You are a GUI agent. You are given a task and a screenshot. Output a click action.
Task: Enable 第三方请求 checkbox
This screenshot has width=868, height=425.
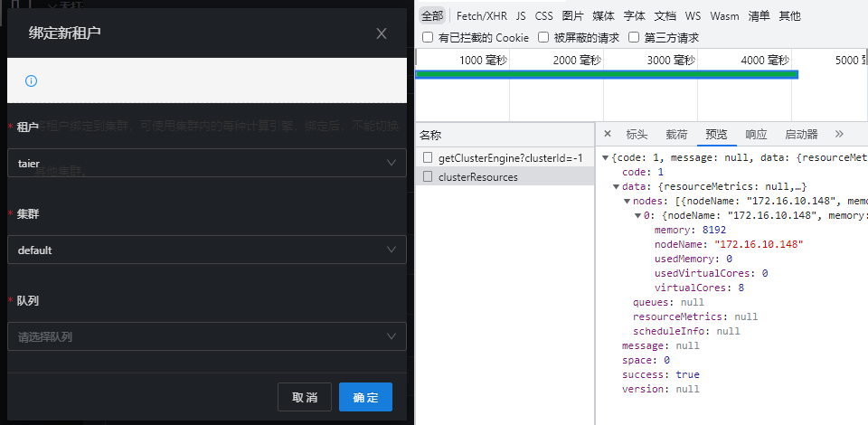pyautogui.click(x=634, y=38)
